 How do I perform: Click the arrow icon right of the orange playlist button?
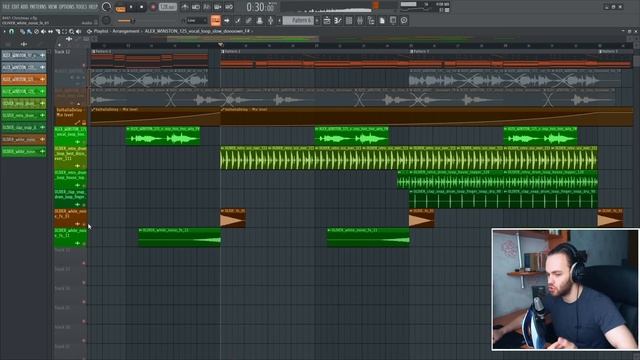(x=227, y=20)
